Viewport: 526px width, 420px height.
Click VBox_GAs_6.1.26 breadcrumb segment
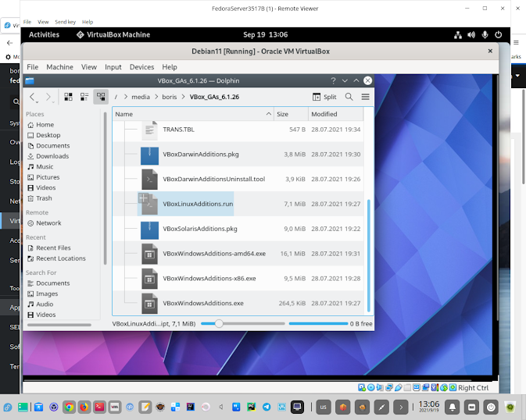coord(214,97)
